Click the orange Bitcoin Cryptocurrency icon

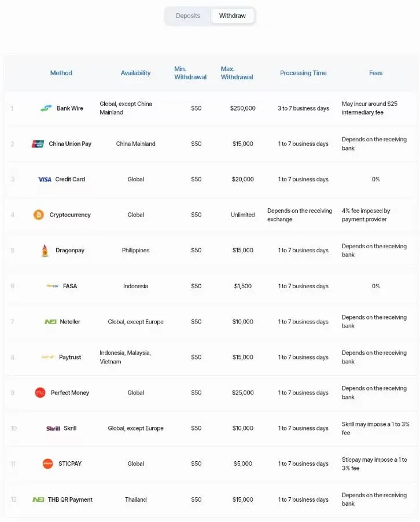coord(39,215)
